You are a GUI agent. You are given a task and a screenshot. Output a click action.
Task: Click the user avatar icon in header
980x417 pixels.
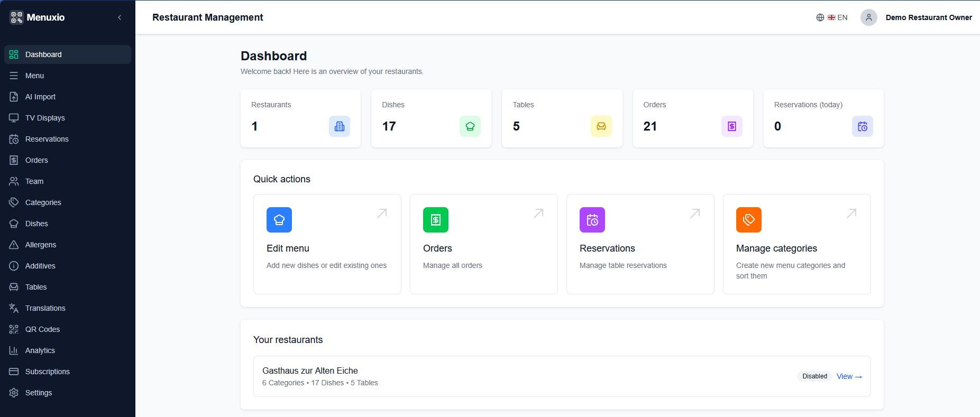tap(869, 17)
